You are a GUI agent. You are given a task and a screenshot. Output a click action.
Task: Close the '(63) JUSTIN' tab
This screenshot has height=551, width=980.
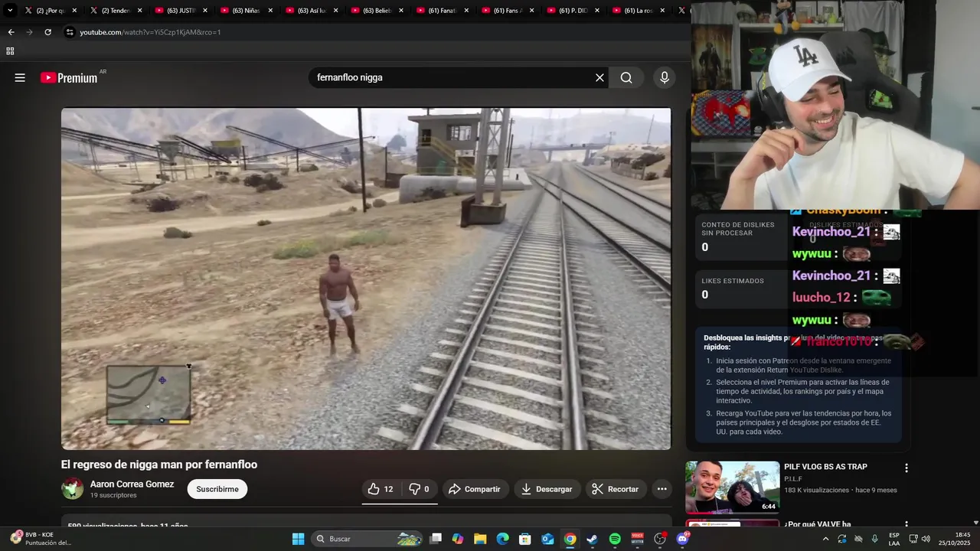pyautogui.click(x=205, y=11)
